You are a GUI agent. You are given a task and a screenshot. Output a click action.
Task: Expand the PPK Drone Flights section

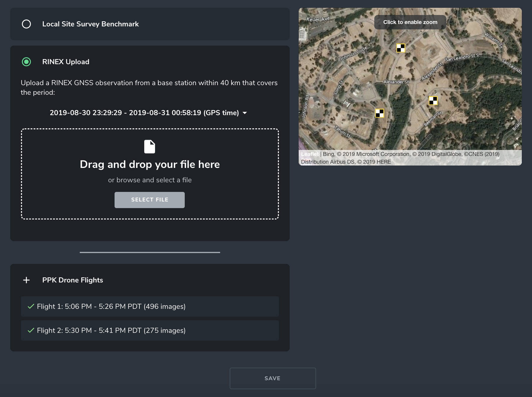point(73,280)
